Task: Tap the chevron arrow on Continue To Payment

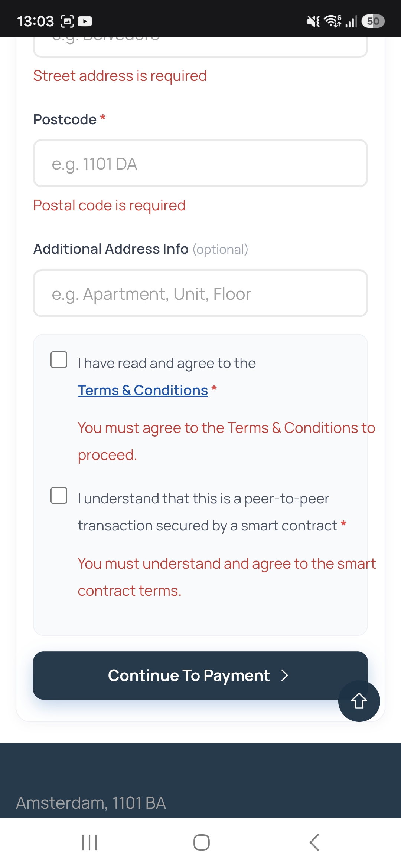Action: [285, 675]
